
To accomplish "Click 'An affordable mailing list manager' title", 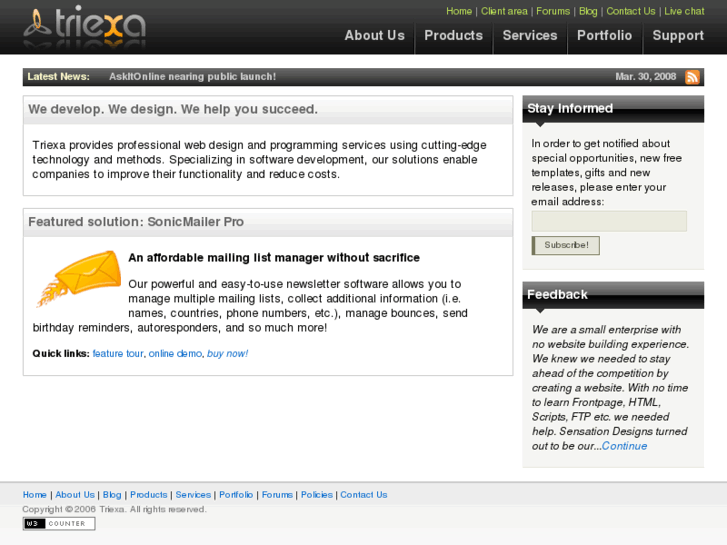I will click(x=274, y=258).
